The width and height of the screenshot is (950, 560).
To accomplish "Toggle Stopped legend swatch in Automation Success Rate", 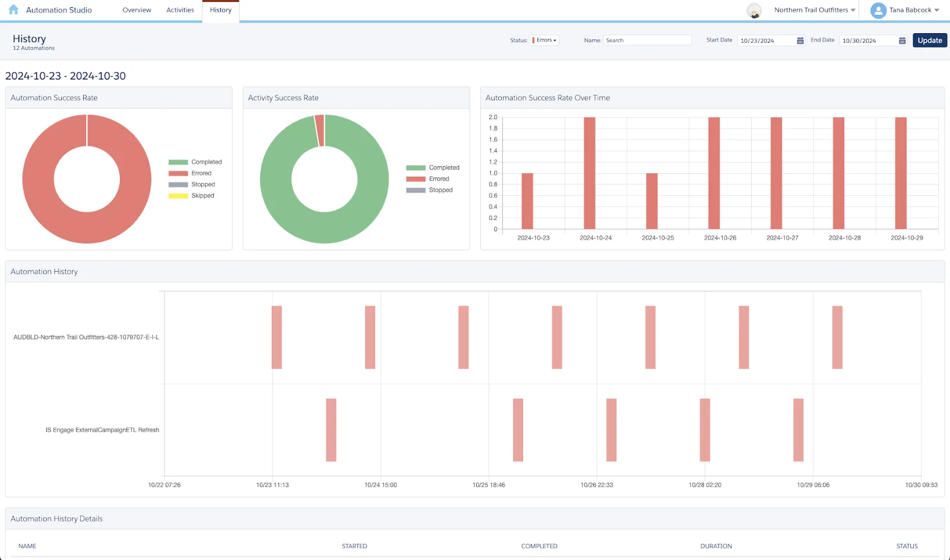I will pos(178,184).
